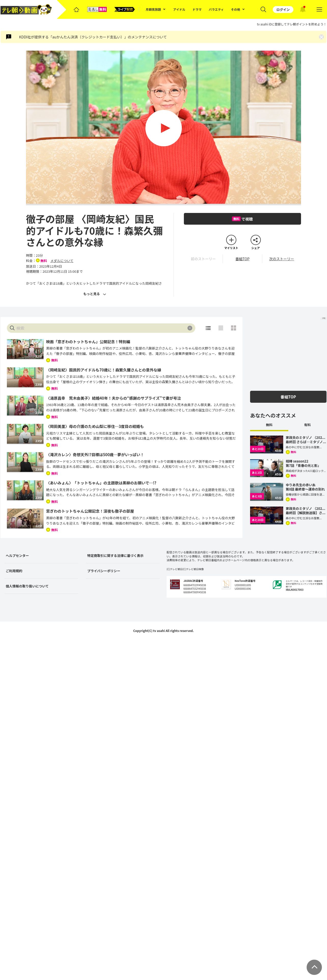This screenshot has width=327, height=980.
Task: Open the 見逃し無料 catch-up icon
Action: click(97, 9)
